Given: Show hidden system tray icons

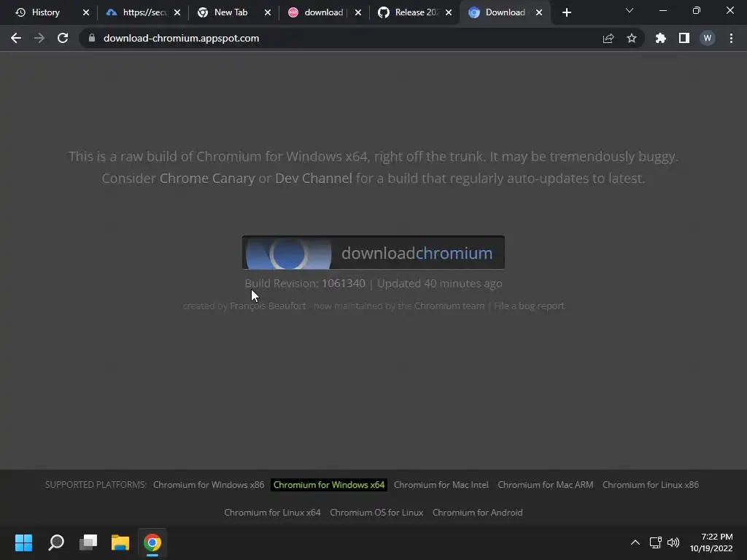Looking at the screenshot, I should click(635, 542).
